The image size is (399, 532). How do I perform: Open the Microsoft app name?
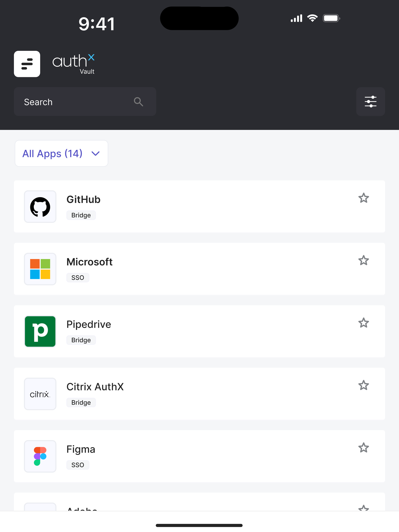(90, 262)
